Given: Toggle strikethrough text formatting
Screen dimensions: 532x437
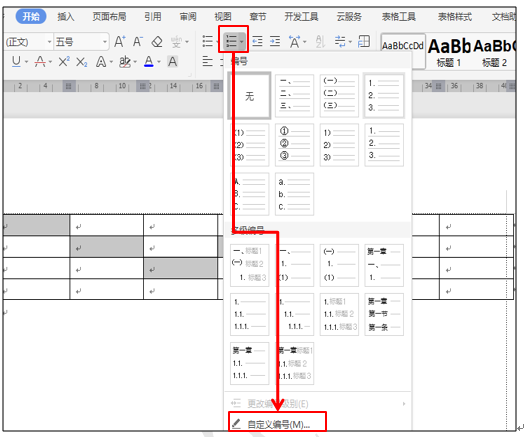Looking at the screenshot, I should click(40, 61).
